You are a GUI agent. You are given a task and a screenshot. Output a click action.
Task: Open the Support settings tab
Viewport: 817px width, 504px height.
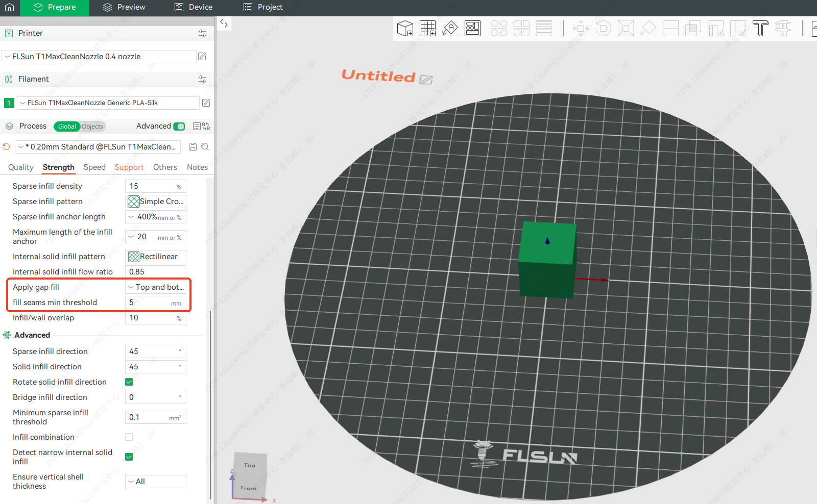tap(129, 167)
